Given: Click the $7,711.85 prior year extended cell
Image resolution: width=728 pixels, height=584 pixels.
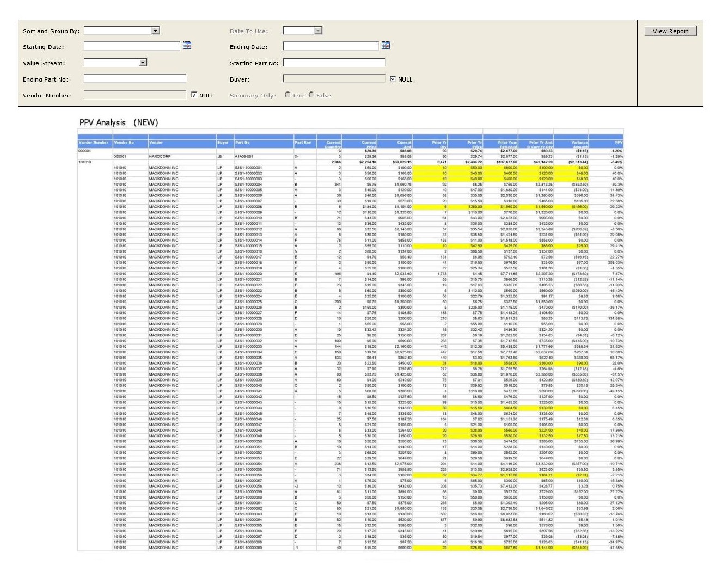Looking at the screenshot, I should [510, 274].
